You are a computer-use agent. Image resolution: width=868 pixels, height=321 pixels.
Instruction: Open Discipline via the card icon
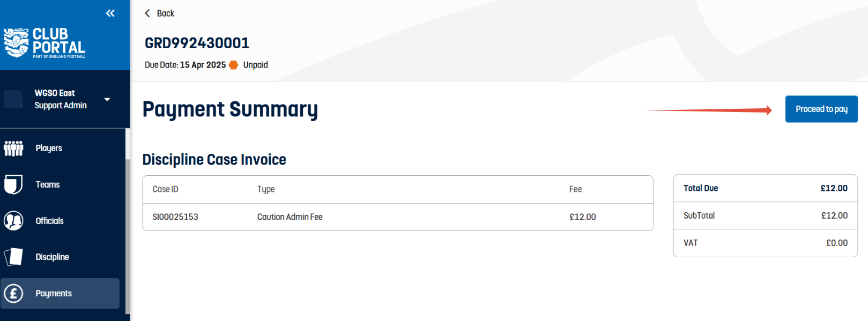[13, 257]
